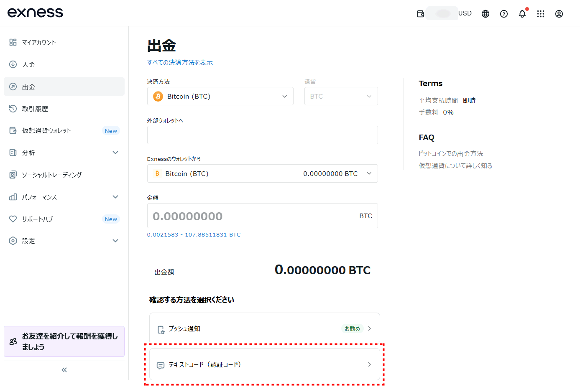Open help question mark icon
Image resolution: width=580 pixels, height=392 pixels.
(x=504, y=14)
